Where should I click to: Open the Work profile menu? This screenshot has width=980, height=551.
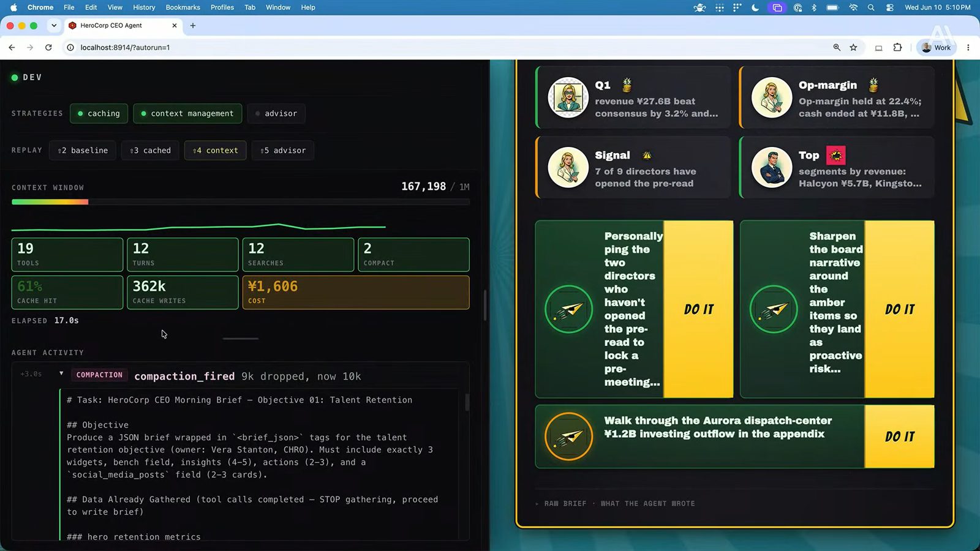[x=936, y=47]
